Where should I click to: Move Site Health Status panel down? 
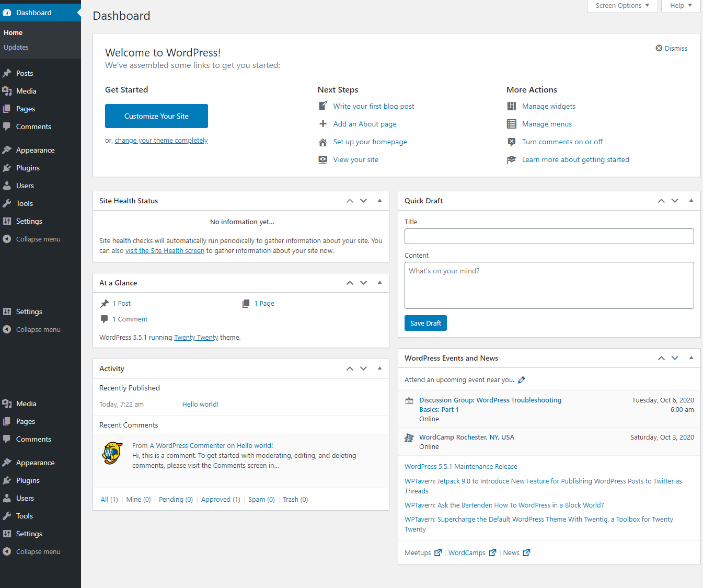pyautogui.click(x=364, y=201)
